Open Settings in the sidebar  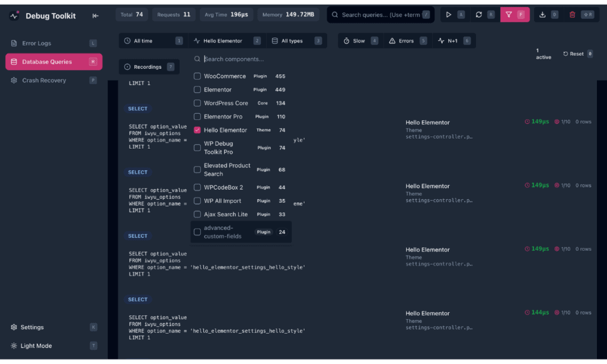[54, 327]
